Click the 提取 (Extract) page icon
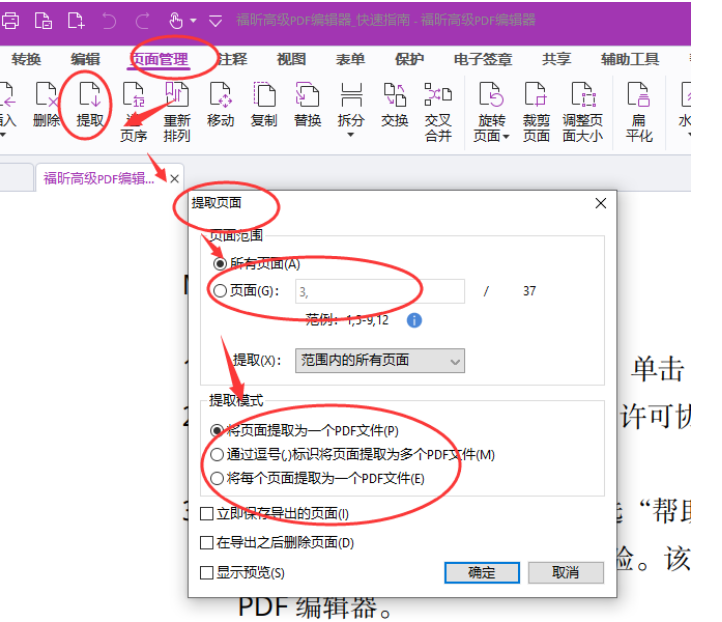This screenshot has width=722, height=622. click(89, 98)
